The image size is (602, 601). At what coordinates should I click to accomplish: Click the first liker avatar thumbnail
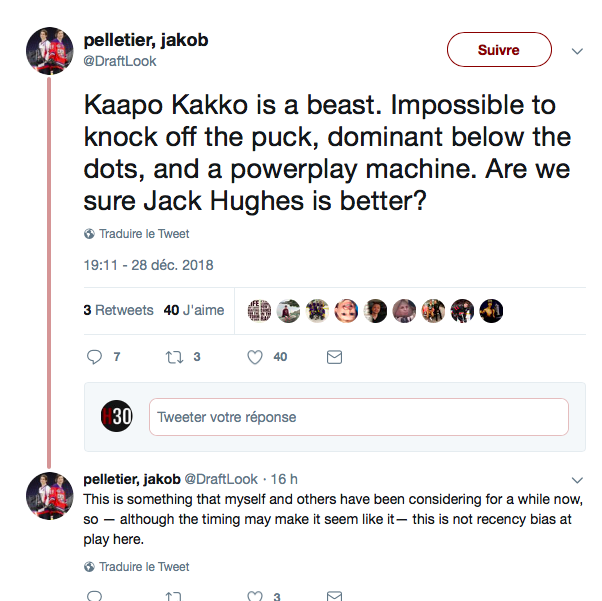[259, 310]
